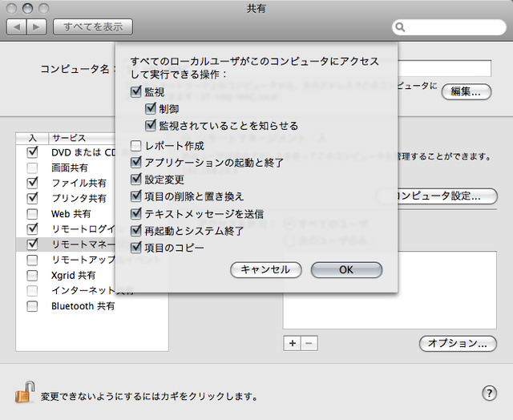Click the すべてを表示 toolbar button
The image size is (513, 420).
(x=93, y=27)
